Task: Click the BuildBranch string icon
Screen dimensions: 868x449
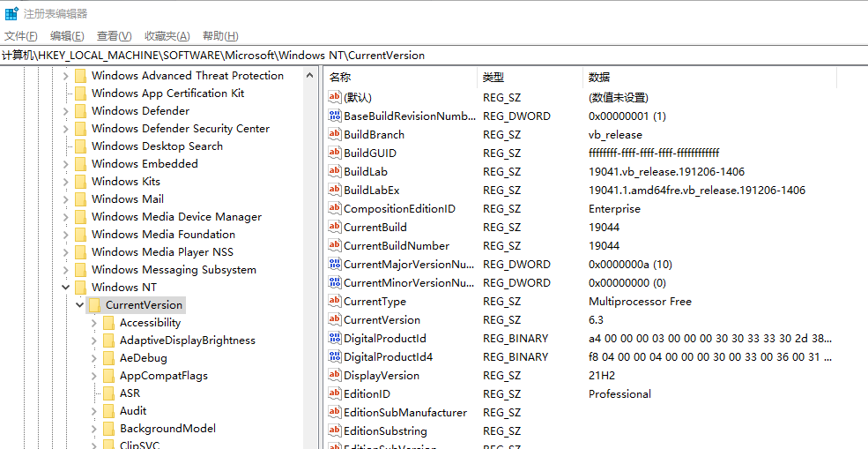Action: [x=335, y=134]
